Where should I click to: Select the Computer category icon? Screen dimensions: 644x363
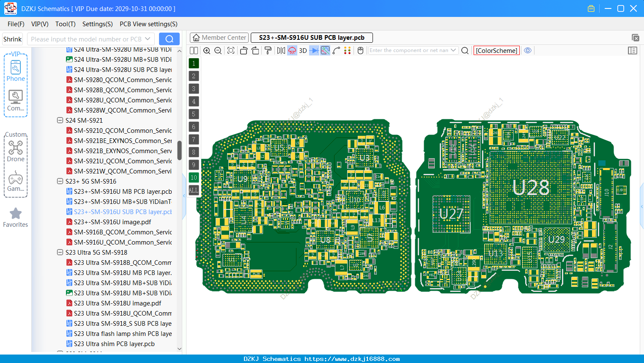(16, 100)
